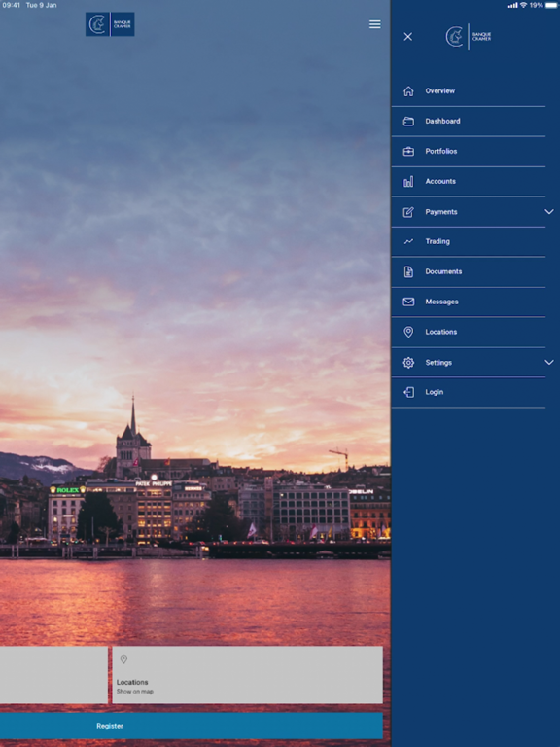This screenshot has height=747, width=560.
Task: Expand the Settings submenu chevron
Action: click(x=549, y=362)
